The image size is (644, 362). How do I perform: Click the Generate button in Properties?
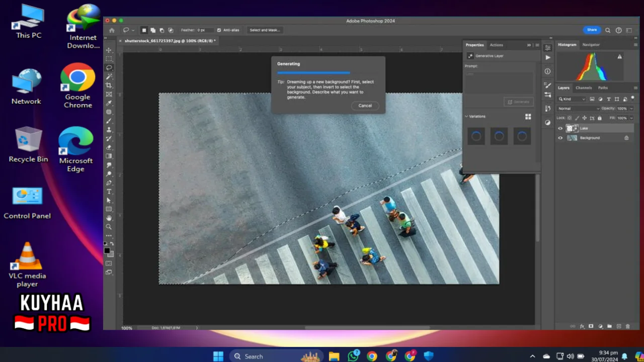tap(518, 102)
